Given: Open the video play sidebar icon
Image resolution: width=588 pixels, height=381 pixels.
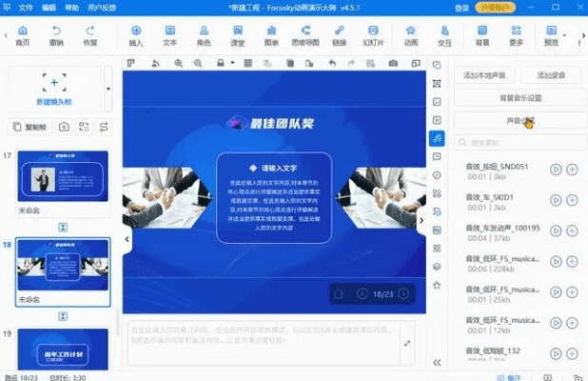Looking at the screenshot, I should click(437, 120).
